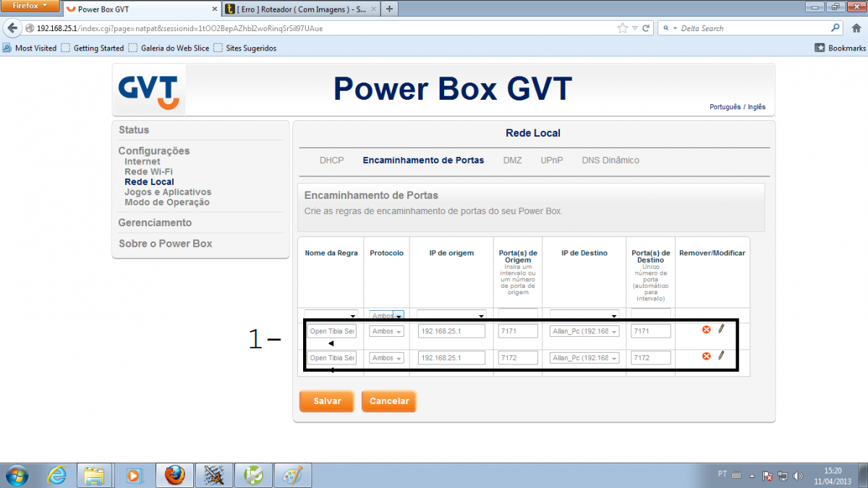This screenshot has height=488, width=868.
Task: Launch Internet Explorer from the taskbar
Action: point(56,475)
